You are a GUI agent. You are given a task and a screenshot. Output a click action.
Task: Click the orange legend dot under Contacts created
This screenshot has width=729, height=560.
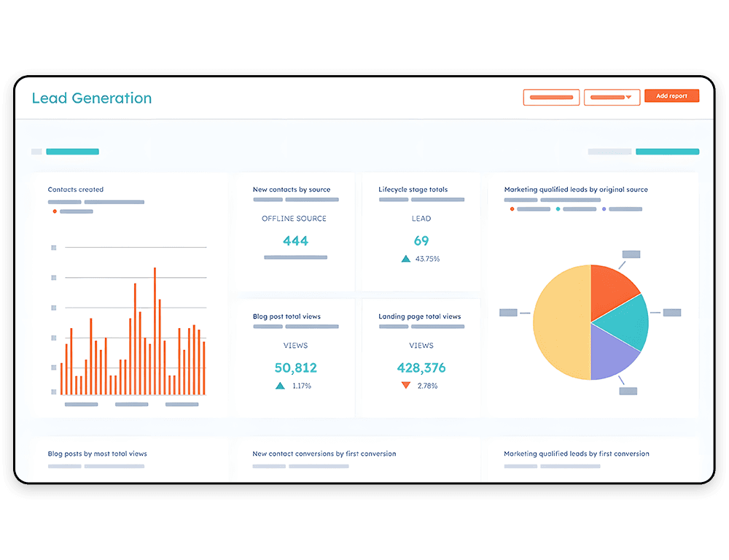point(55,211)
